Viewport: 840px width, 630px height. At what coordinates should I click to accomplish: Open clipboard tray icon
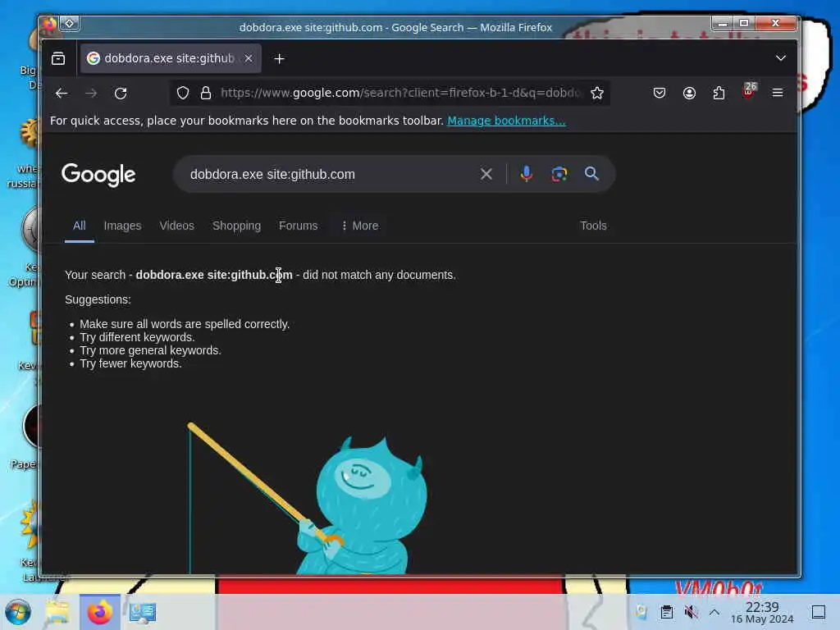666,612
